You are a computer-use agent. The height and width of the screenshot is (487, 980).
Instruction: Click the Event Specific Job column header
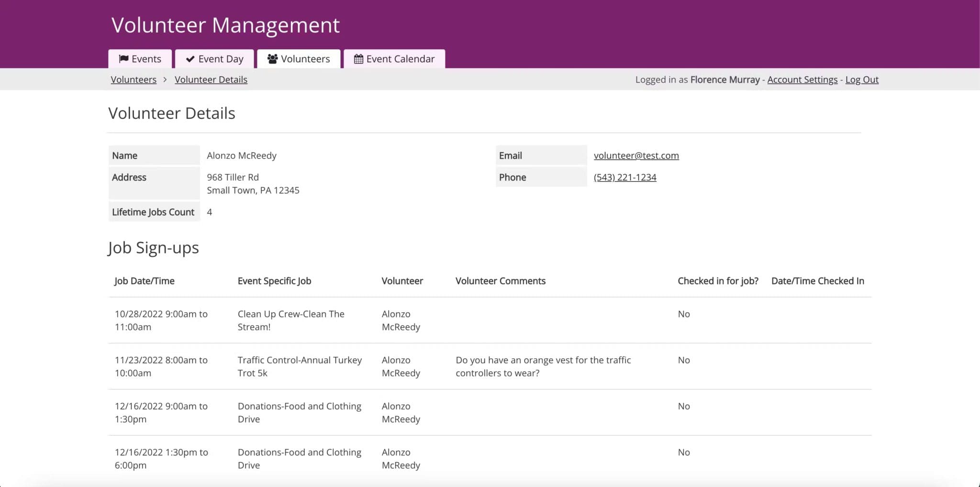point(274,281)
